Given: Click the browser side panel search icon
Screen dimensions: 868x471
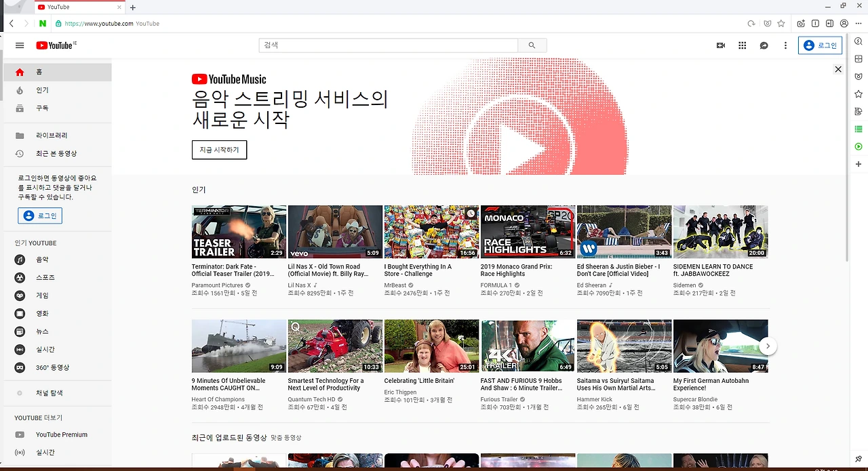Looking at the screenshot, I should pyautogui.click(x=859, y=41).
